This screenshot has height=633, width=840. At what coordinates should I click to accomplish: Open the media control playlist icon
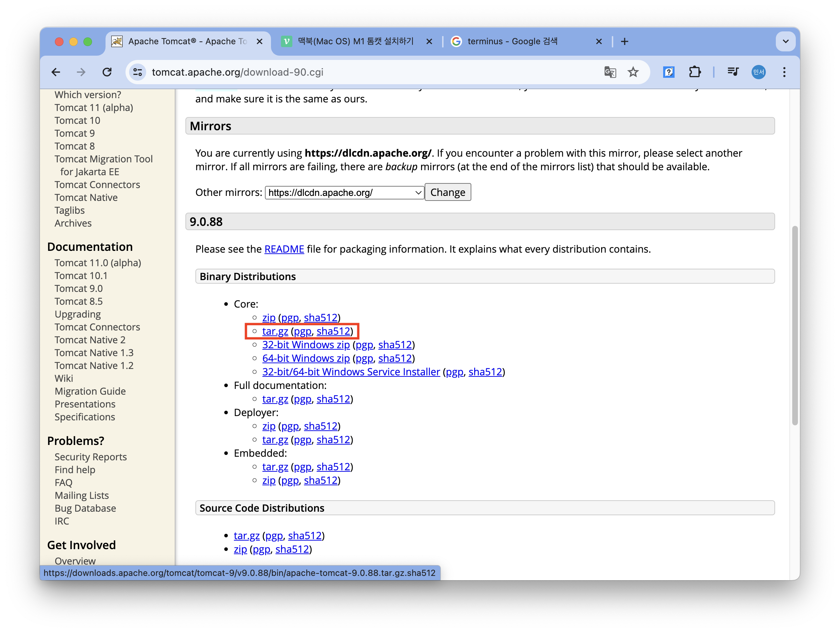(x=733, y=72)
